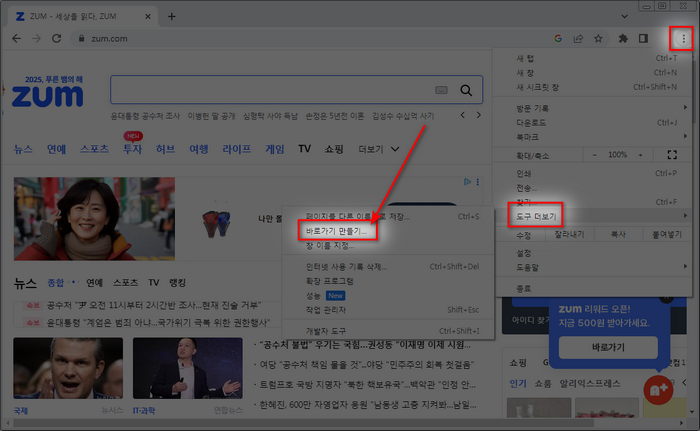Toggle the side panel icon

[643, 39]
